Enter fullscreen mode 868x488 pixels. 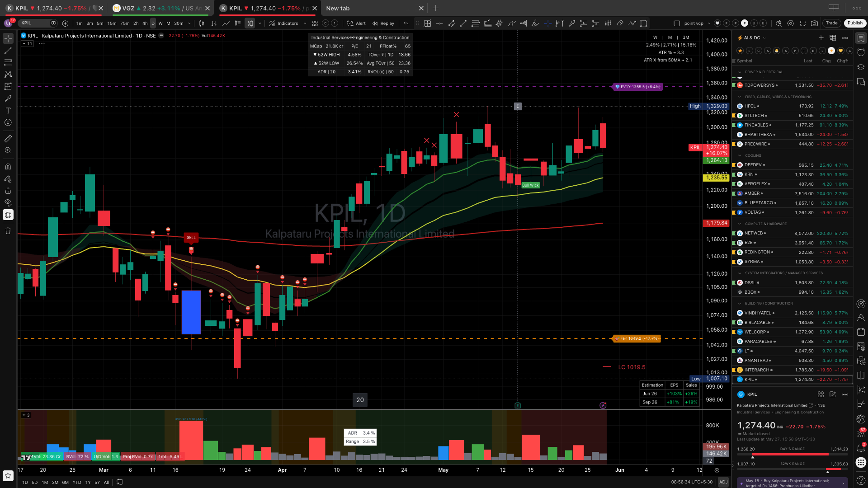click(802, 23)
